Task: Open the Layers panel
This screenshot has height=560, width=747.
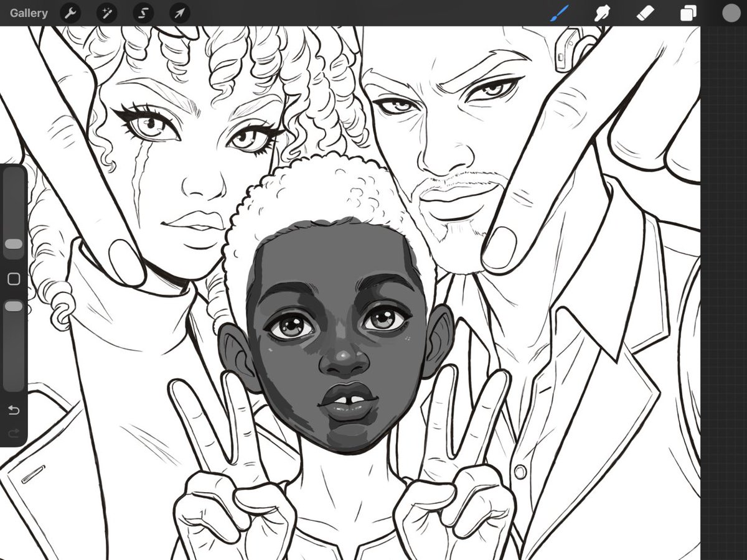Action: 688,13
